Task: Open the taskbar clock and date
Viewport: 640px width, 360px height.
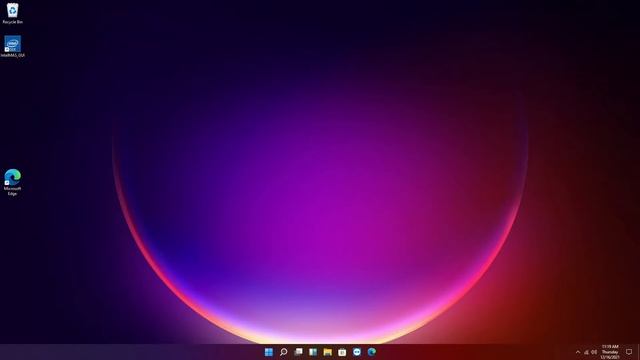Action: (x=610, y=352)
